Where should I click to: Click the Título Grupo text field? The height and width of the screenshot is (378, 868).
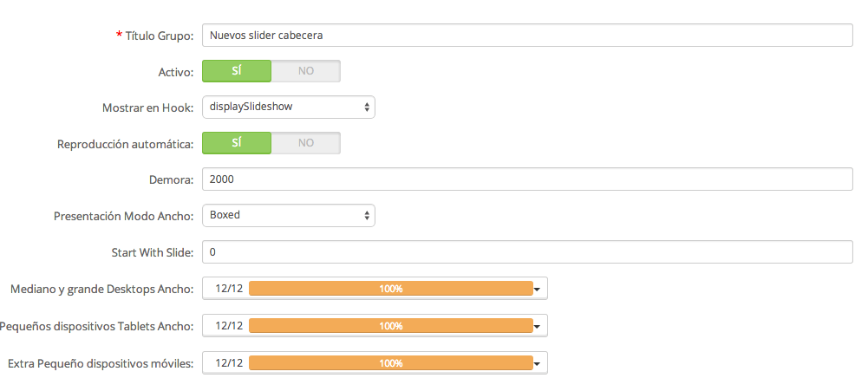[527, 36]
